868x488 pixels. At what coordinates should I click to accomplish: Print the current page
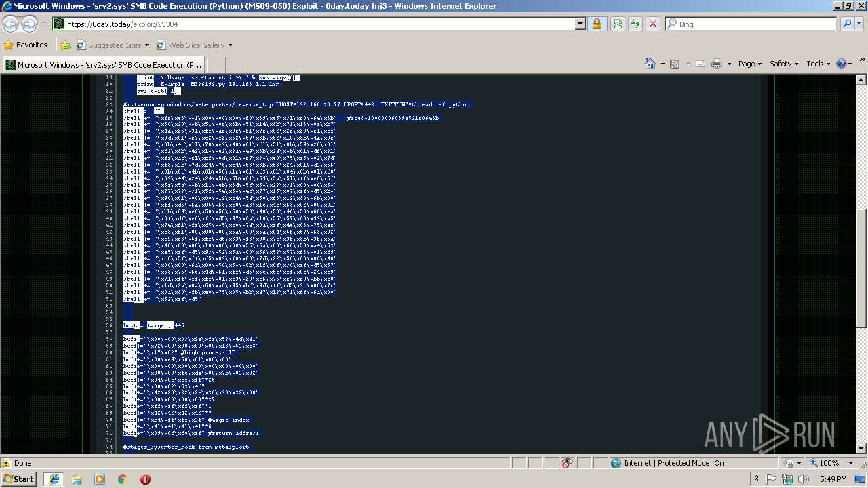point(717,64)
